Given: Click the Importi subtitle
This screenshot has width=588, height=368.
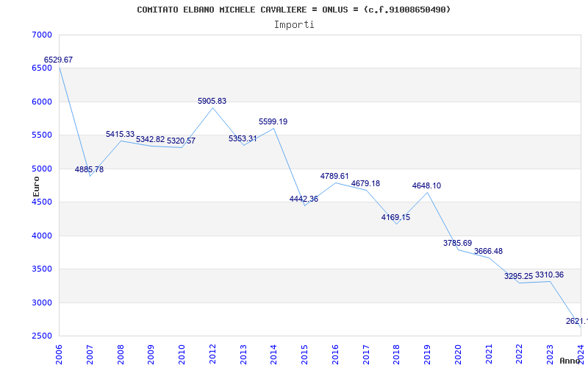Looking at the screenshot, I should [294, 25].
